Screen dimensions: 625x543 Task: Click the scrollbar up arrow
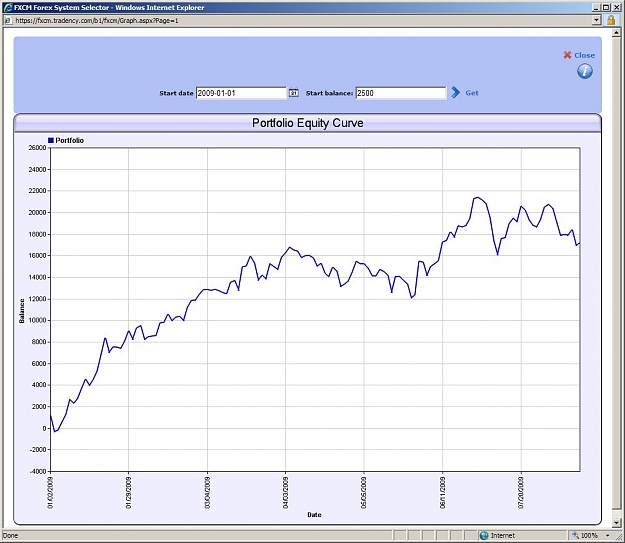click(617, 33)
